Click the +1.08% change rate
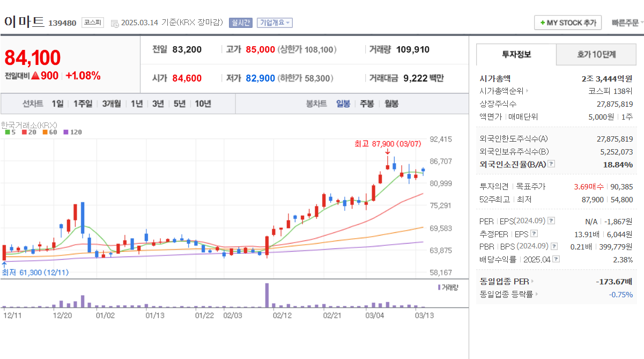This screenshot has height=359, width=644. [x=83, y=76]
